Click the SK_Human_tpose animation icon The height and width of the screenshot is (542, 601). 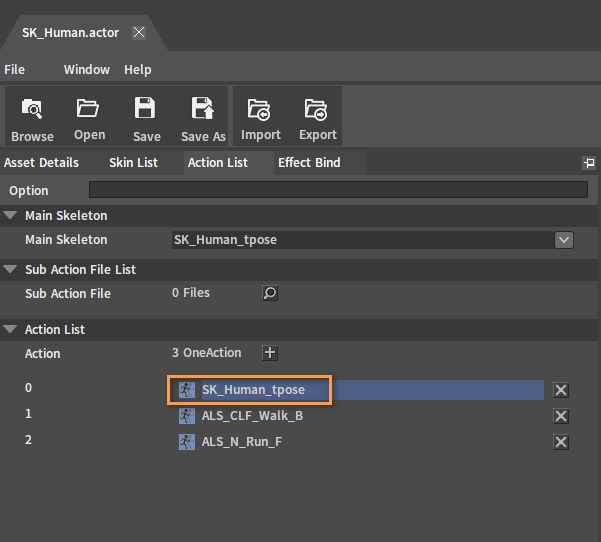187,390
